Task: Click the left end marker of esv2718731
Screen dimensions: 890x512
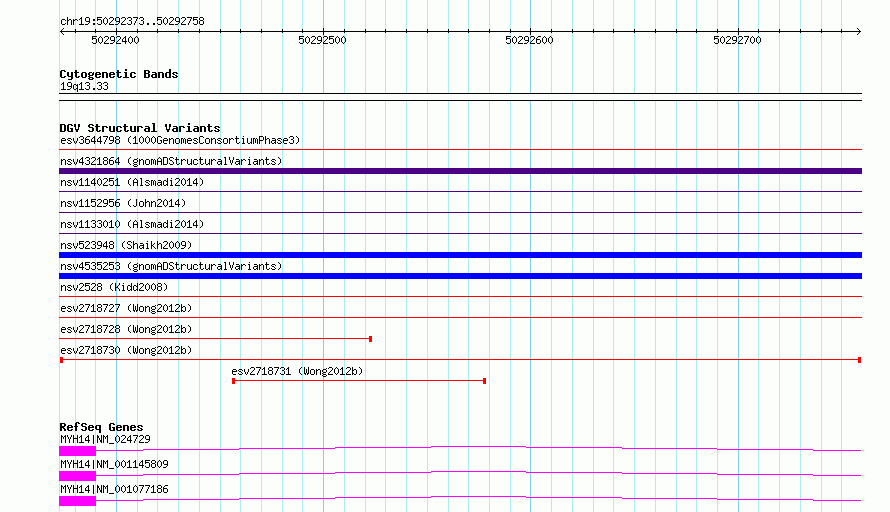Action: click(x=233, y=381)
